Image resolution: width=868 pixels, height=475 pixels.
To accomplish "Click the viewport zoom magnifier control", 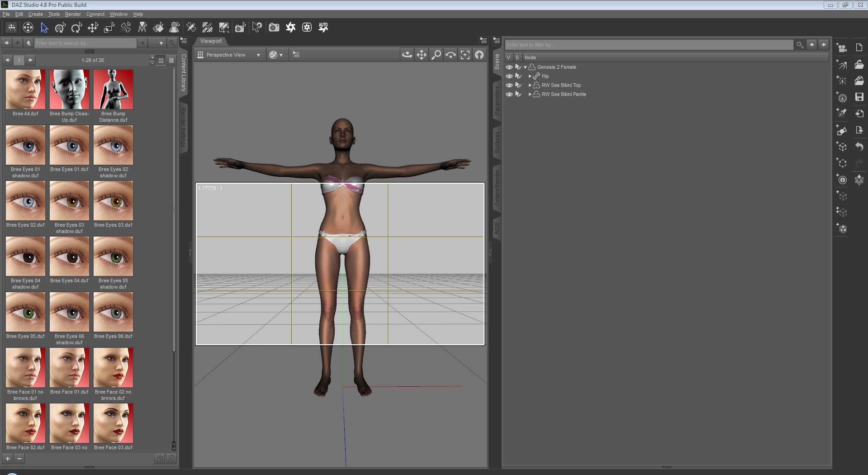I will click(436, 55).
